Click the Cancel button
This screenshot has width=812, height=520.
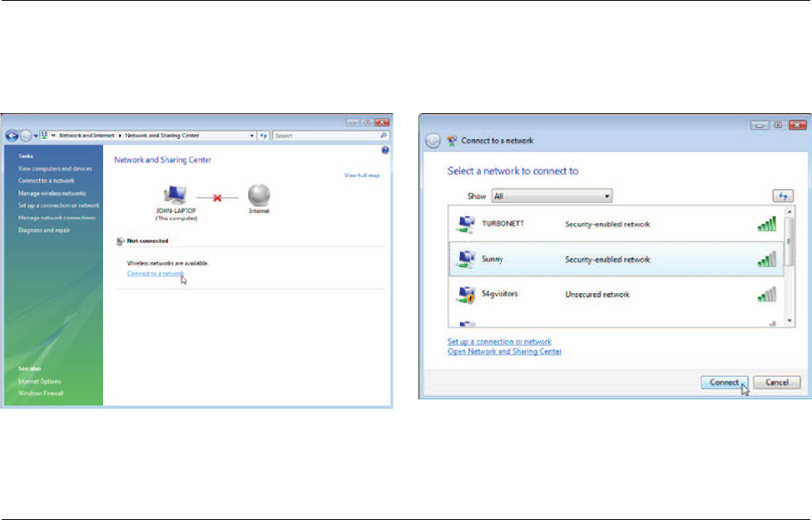(x=777, y=382)
